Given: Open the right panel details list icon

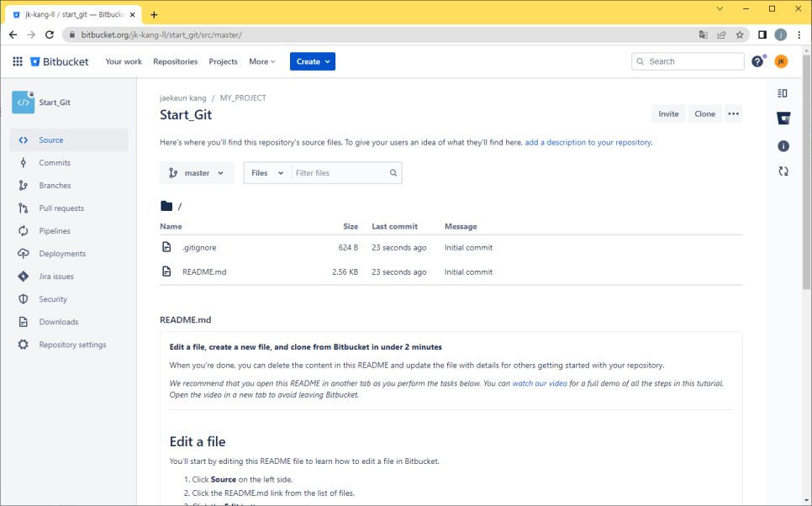Looking at the screenshot, I should coord(783,93).
